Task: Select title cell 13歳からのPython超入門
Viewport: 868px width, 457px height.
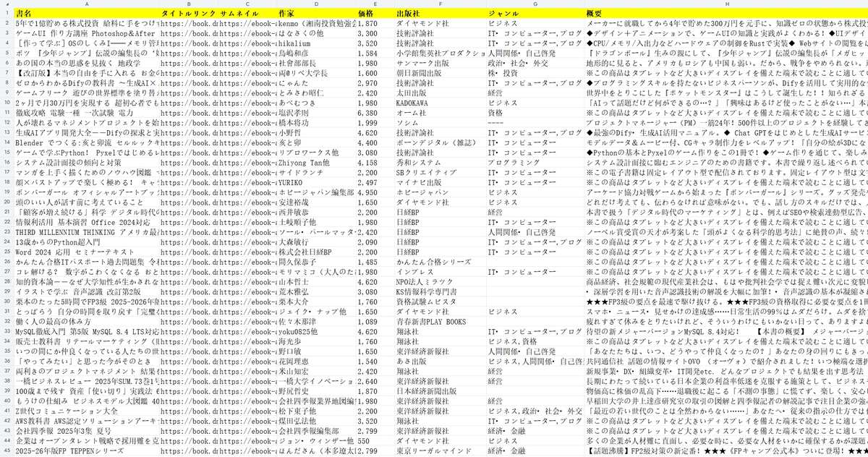Action: click(87, 243)
